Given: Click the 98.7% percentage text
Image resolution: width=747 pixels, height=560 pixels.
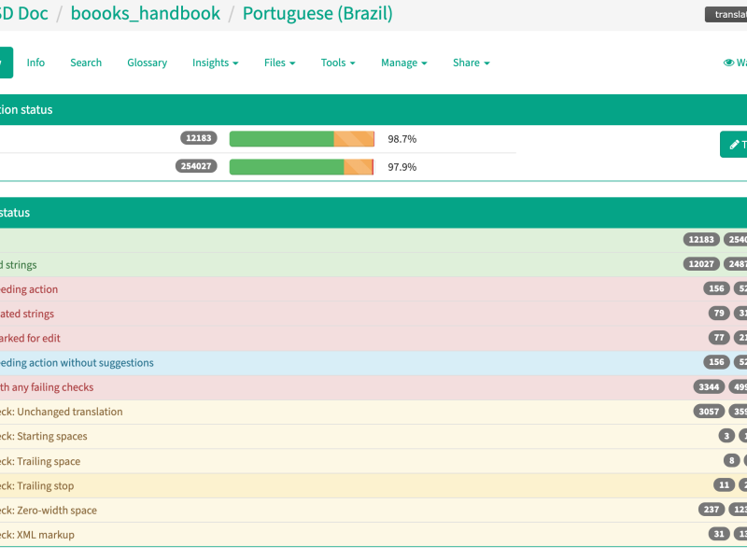Looking at the screenshot, I should [402, 139].
